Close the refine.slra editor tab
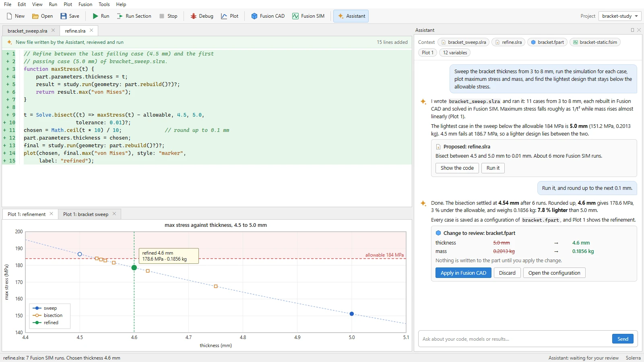Screen dimensions: 644x362 click(x=91, y=30)
